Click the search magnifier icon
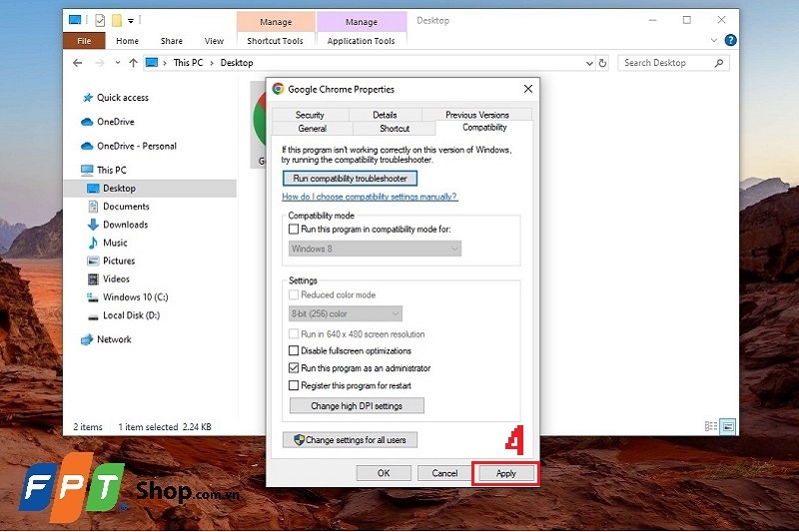This screenshot has width=799, height=532. [x=718, y=63]
